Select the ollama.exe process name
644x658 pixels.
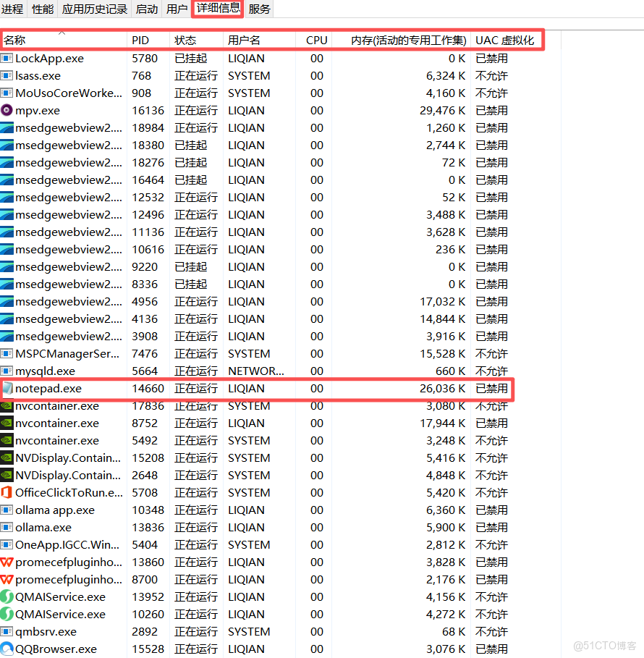click(43, 528)
